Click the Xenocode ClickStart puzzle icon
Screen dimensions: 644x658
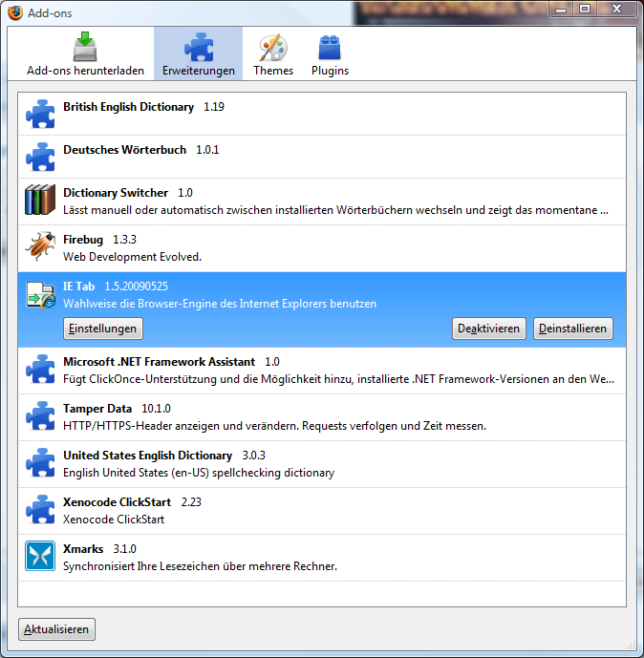(x=40, y=509)
